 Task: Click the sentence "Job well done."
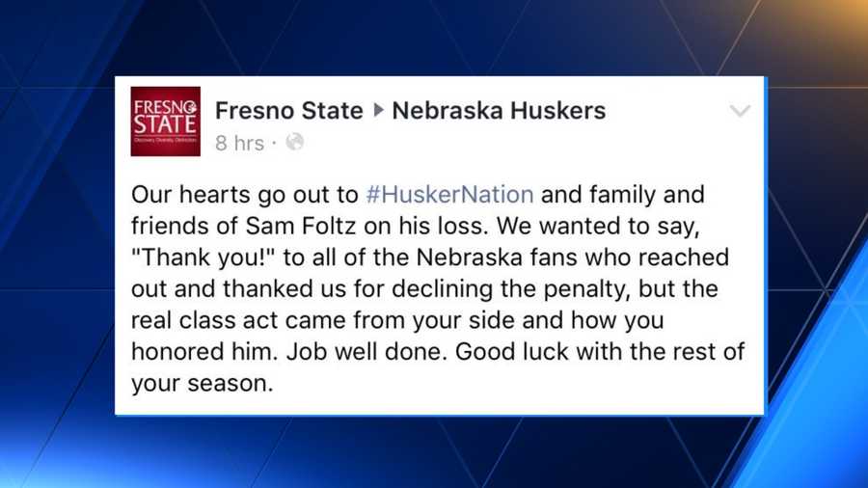pos(366,352)
